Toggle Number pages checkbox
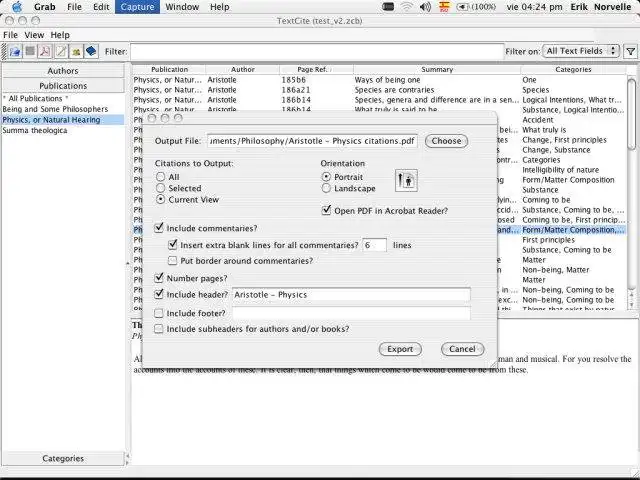The width and height of the screenshot is (640, 480). point(159,278)
